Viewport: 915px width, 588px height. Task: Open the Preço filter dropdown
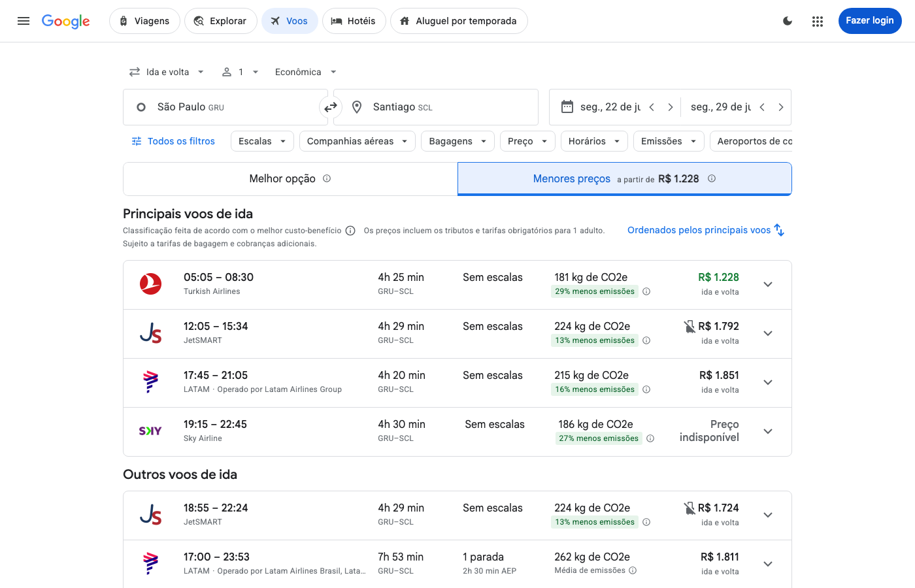(x=527, y=141)
